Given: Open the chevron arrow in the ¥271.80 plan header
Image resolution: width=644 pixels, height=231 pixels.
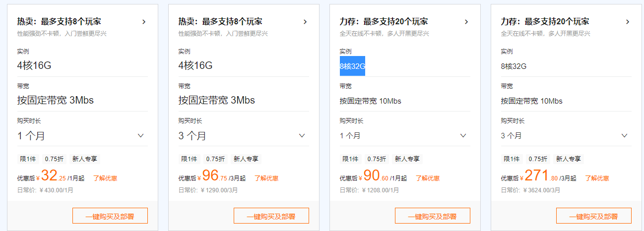Looking at the screenshot, I should tap(628, 22).
